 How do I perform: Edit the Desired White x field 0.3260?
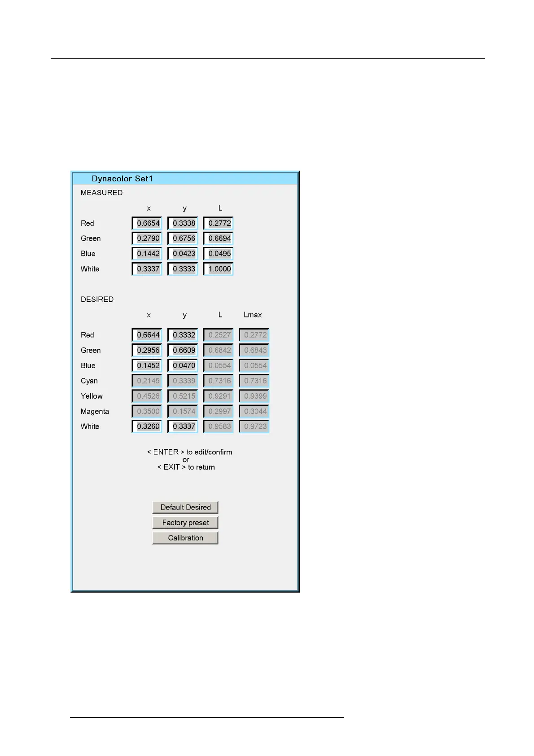coord(147,426)
